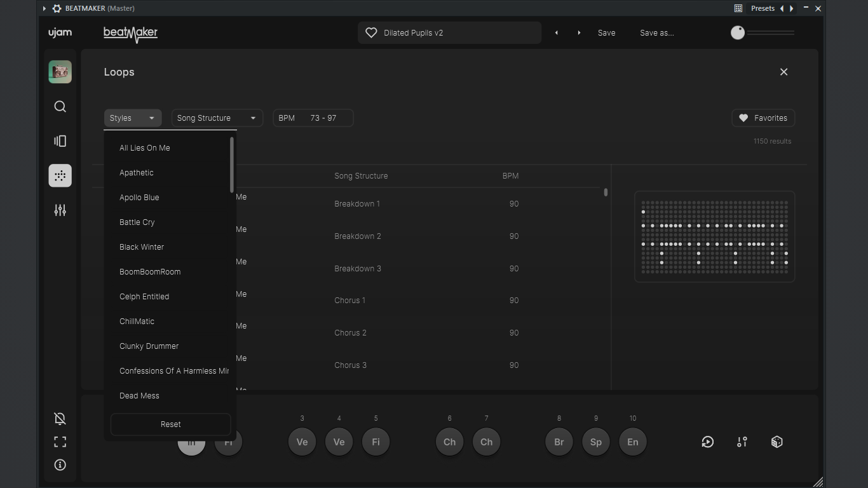Screen dimensions: 868x488
Task: Click the loops table scrollbar
Action: click(606, 192)
